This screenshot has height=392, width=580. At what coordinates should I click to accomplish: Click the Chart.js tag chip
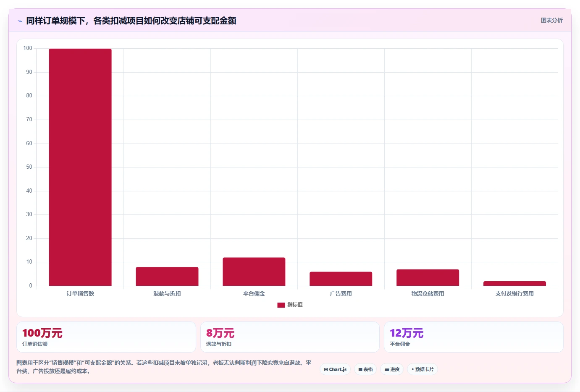(x=335, y=369)
